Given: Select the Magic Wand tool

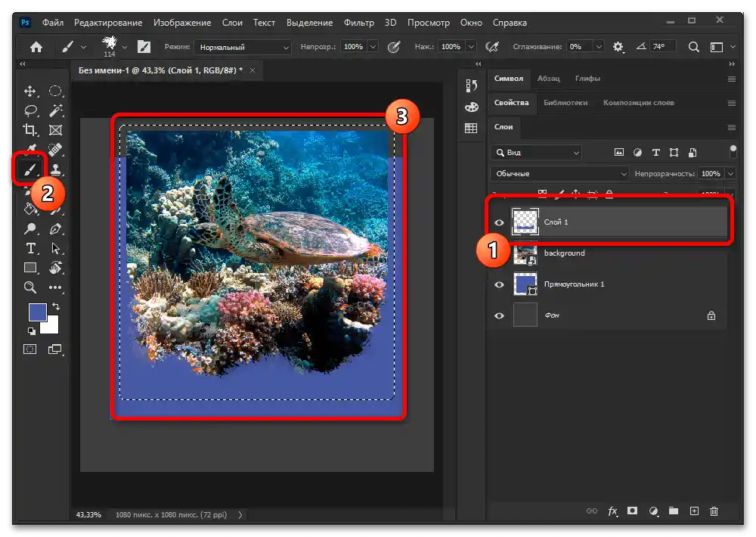Looking at the screenshot, I should [x=55, y=110].
